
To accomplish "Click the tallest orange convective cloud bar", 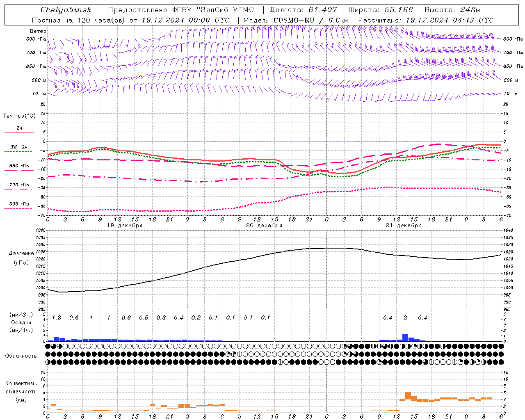I will click(408, 396).
